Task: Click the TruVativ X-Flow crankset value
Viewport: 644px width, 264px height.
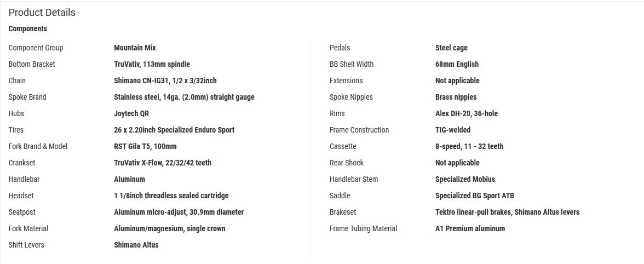Action: pyautogui.click(x=163, y=163)
